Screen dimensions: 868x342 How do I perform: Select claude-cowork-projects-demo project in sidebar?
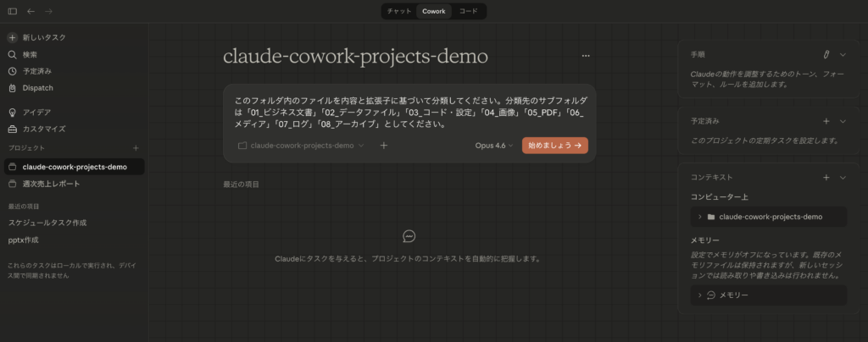75,167
